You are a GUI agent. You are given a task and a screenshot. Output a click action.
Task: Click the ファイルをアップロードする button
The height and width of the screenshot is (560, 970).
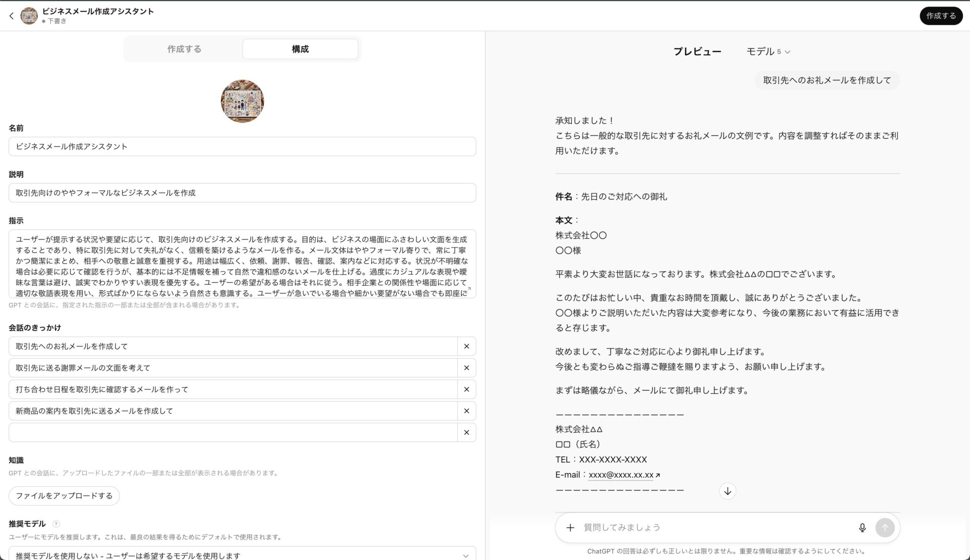click(64, 496)
